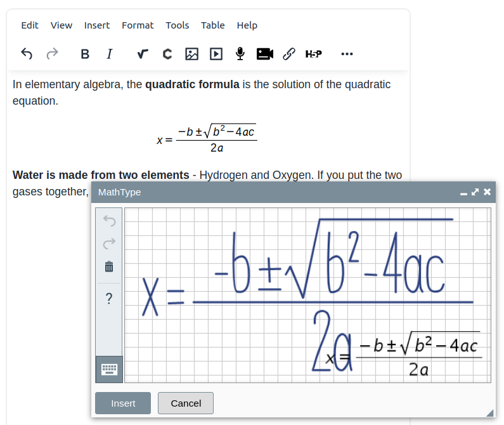Select the quadratic formula in the document

207,138
